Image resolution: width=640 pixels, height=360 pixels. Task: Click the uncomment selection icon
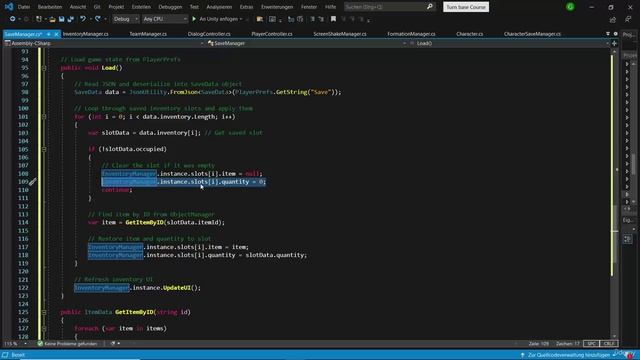(321, 19)
